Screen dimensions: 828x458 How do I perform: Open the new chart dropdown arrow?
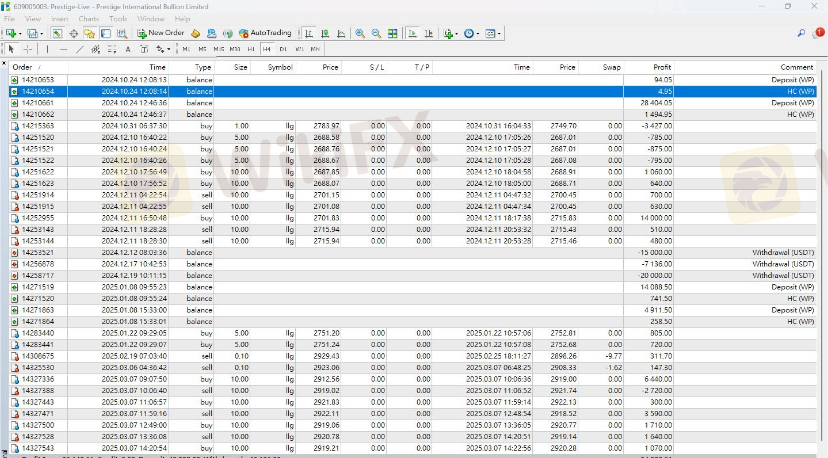(20, 33)
